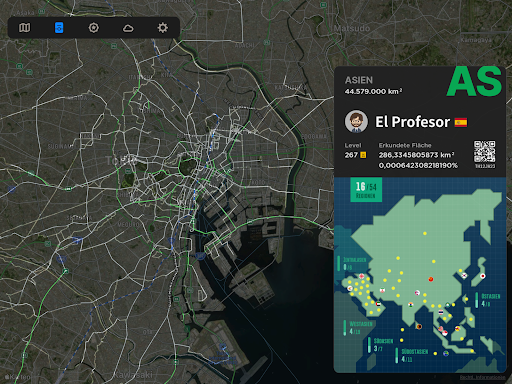
Task: Select the Japan flag marker
Action: [x=482, y=276]
